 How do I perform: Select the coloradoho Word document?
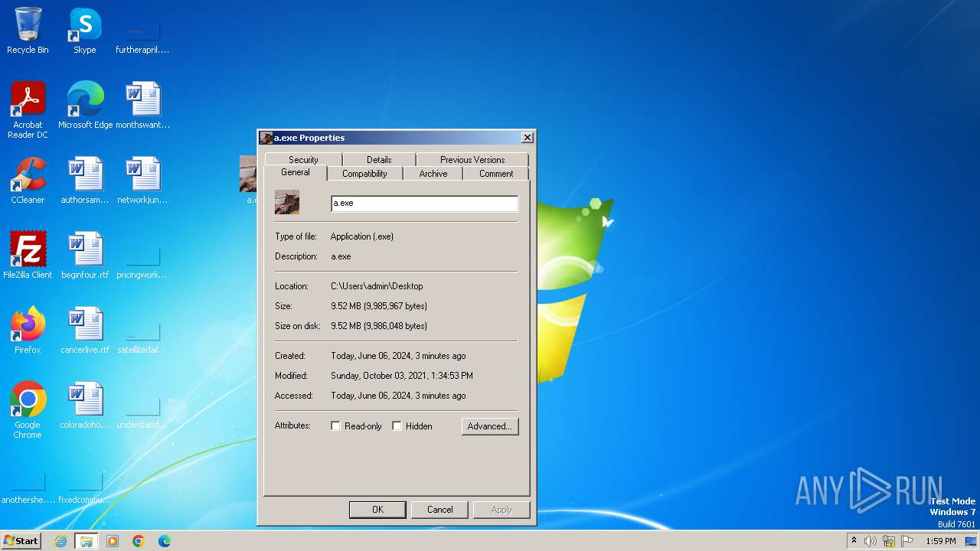85,406
